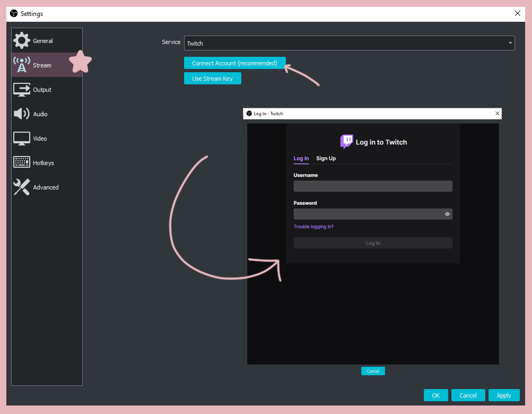Open Advanced settings tools icon
Image resolution: width=532 pixels, height=414 pixels.
21,187
